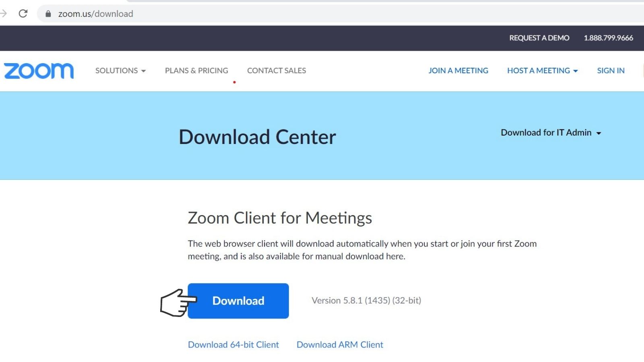Go to Contact Sales
The image size is (644, 362).
point(277,71)
